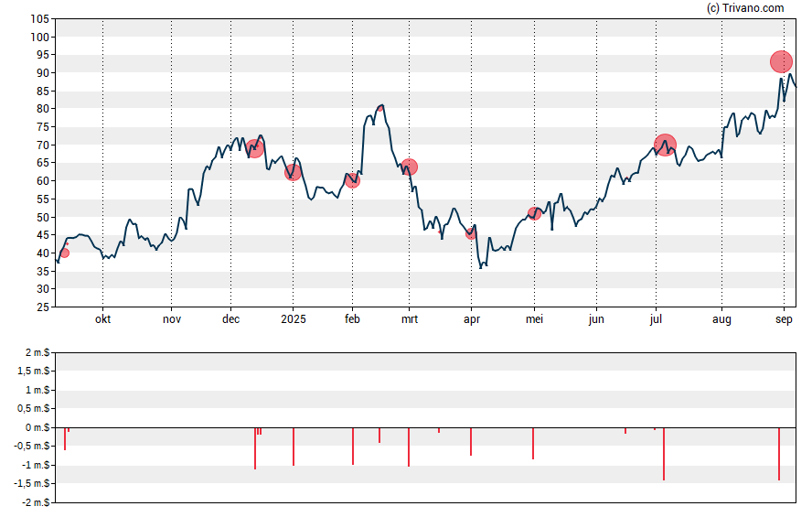The height and width of the screenshot is (517, 812).
Task: Click the '100' price axis label
Action: tap(39, 38)
